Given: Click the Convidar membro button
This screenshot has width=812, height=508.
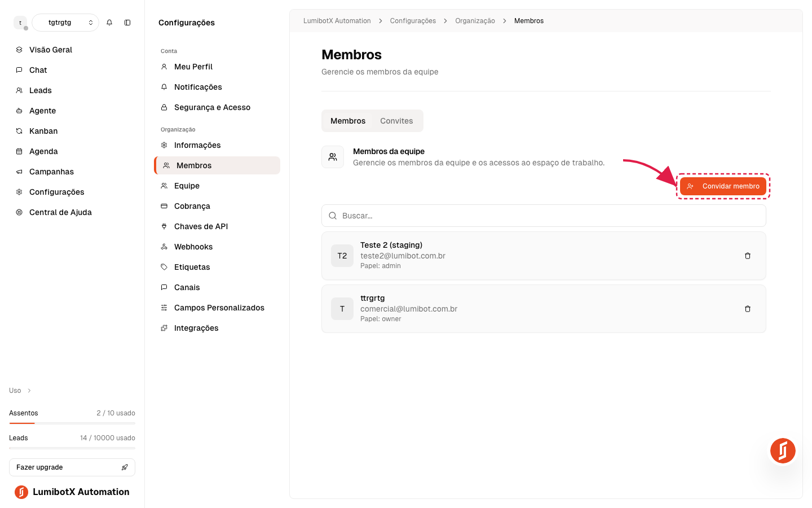Looking at the screenshot, I should [x=723, y=186].
